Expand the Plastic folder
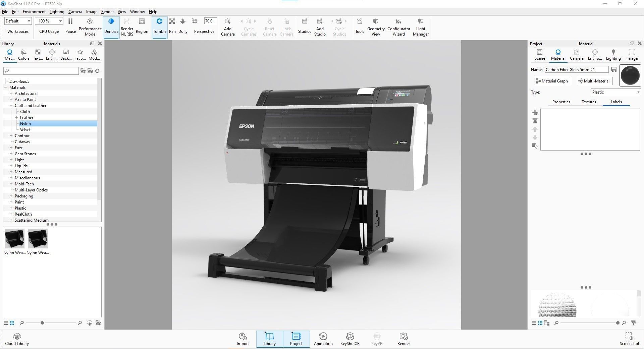 [11, 208]
